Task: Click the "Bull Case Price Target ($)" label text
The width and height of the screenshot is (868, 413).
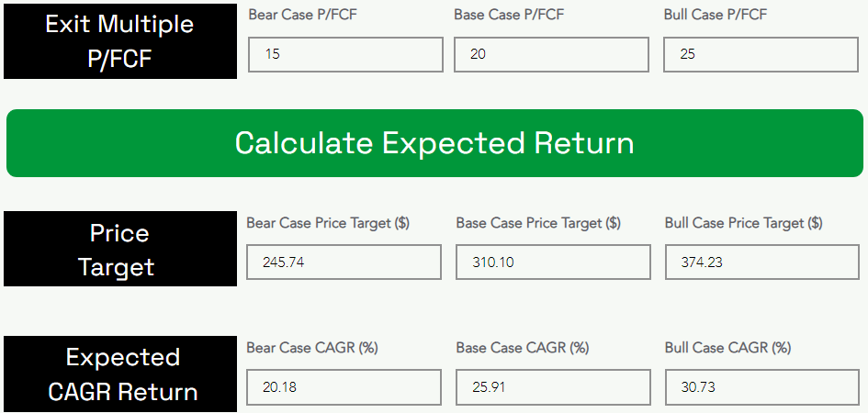Action: [x=743, y=223]
